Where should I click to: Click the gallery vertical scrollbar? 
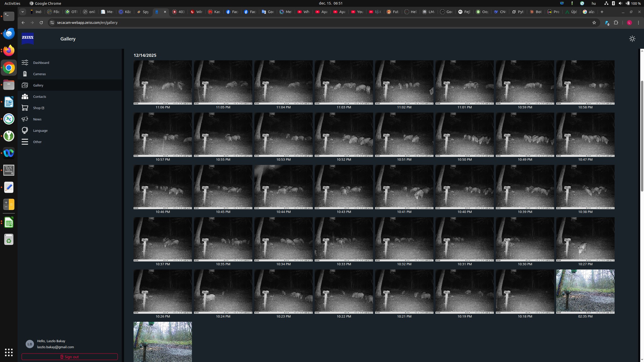[x=642, y=136]
